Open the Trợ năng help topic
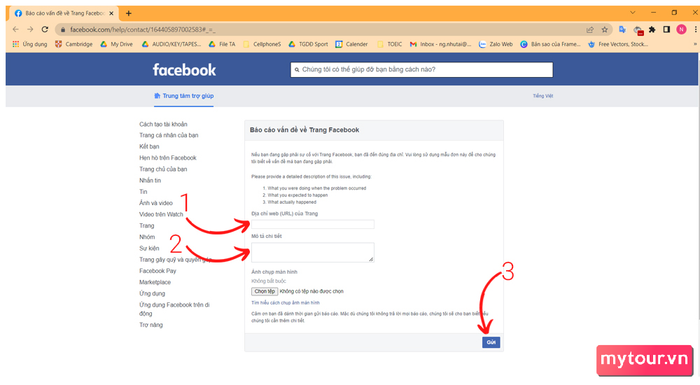700x385 pixels. pyautogui.click(x=151, y=325)
